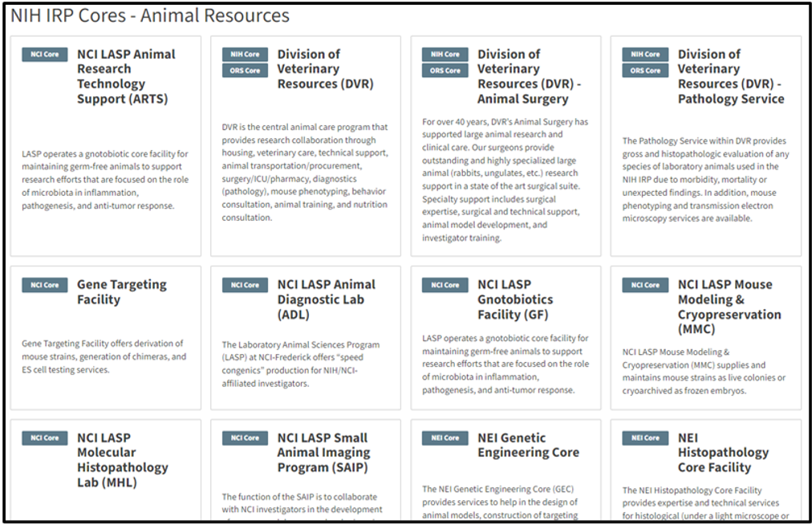Open NEI Genetic Engineering Core title
This screenshot has width=812, height=525.
528,445
